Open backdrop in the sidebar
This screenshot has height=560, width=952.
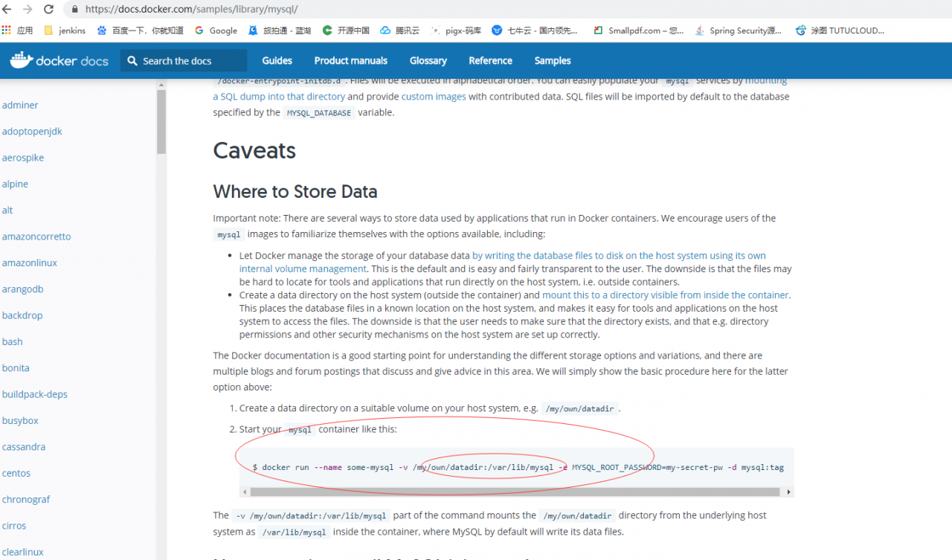point(22,315)
